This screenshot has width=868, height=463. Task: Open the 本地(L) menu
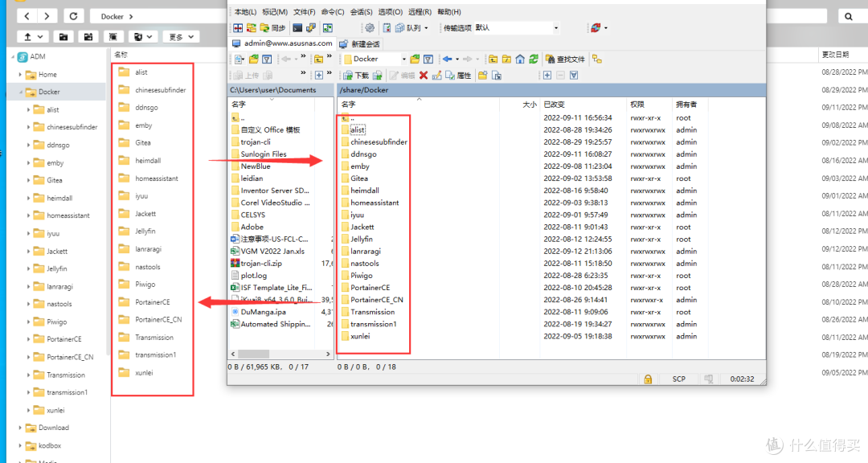[245, 11]
